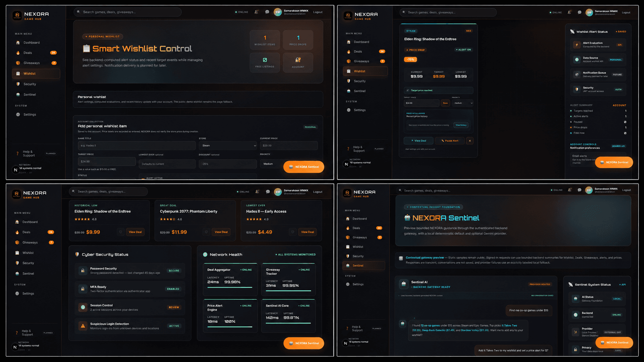The image size is (644, 362).
Task: Click the 'Find me co-op games under $15' message
Action: pos(529,310)
